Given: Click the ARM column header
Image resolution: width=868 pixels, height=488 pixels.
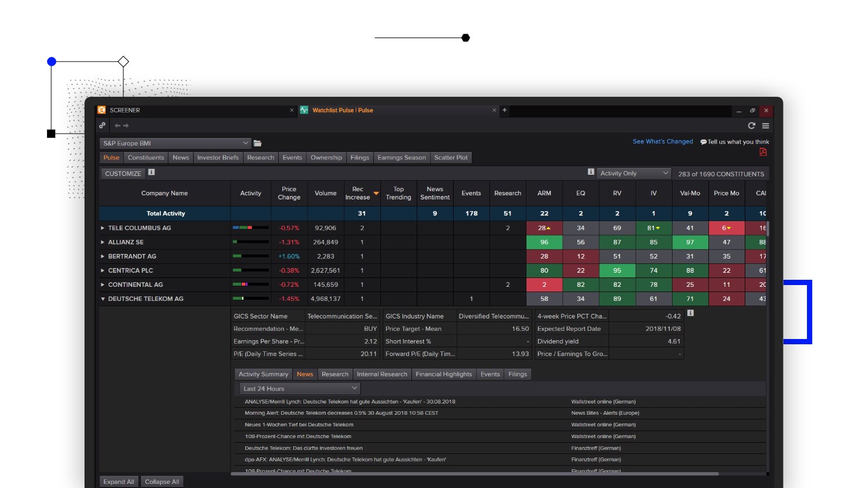Looking at the screenshot, I should click(544, 193).
